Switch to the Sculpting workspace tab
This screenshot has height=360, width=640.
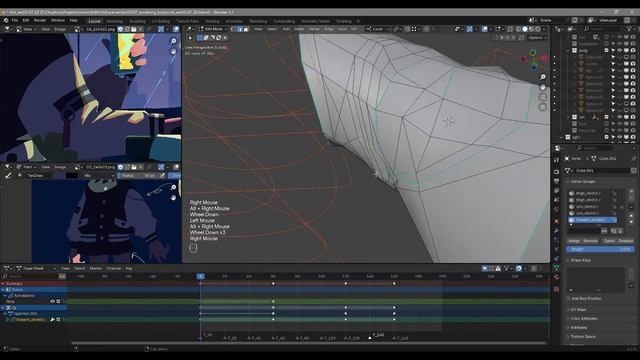point(137,21)
